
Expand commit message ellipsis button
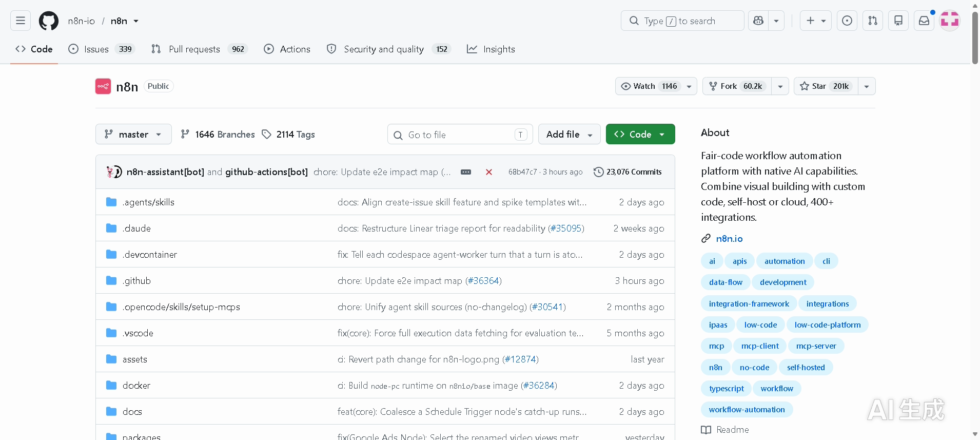click(x=466, y=172)
